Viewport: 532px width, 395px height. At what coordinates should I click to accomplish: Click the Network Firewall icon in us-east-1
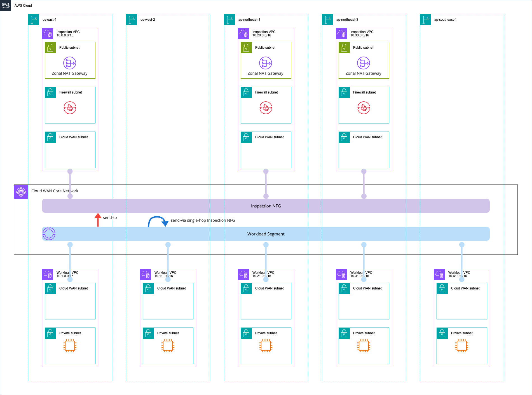tap(70, 108)
